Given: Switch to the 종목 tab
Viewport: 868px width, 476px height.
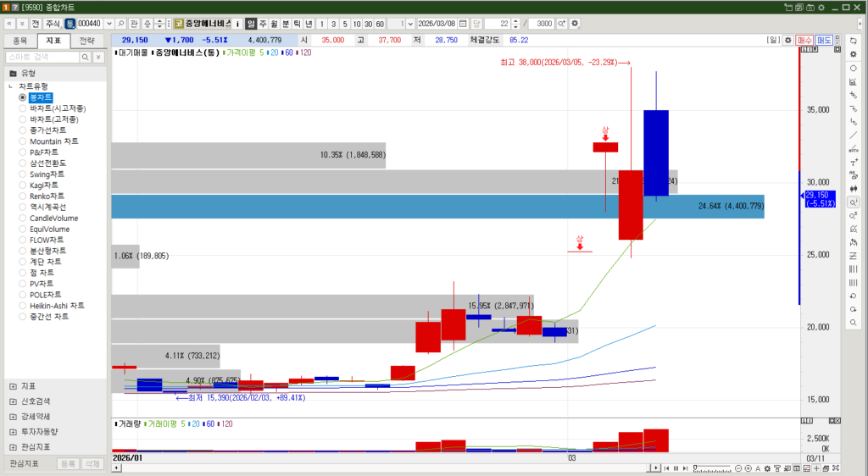Looking at the screenshot, I should (x=19, y=40).
